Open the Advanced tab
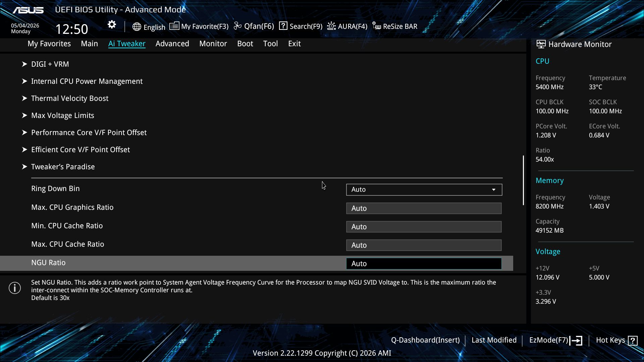 point(172,44)
